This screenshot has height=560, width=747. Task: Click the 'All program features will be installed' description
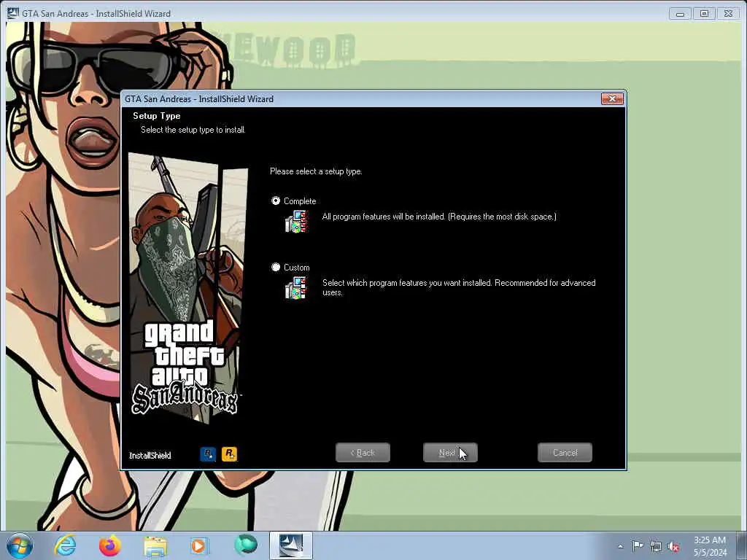(x=439, y=216)
